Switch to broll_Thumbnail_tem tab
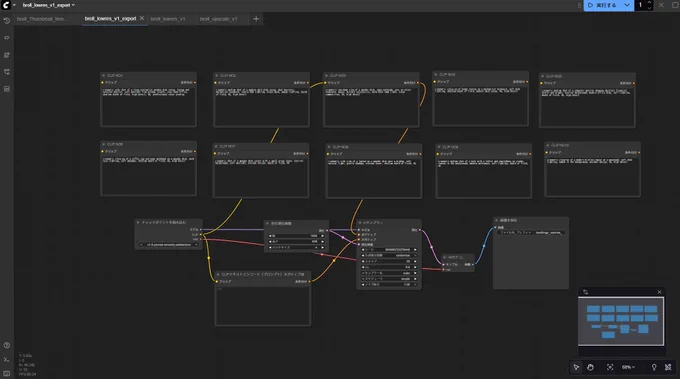680x379 pixels. point(41,19)
